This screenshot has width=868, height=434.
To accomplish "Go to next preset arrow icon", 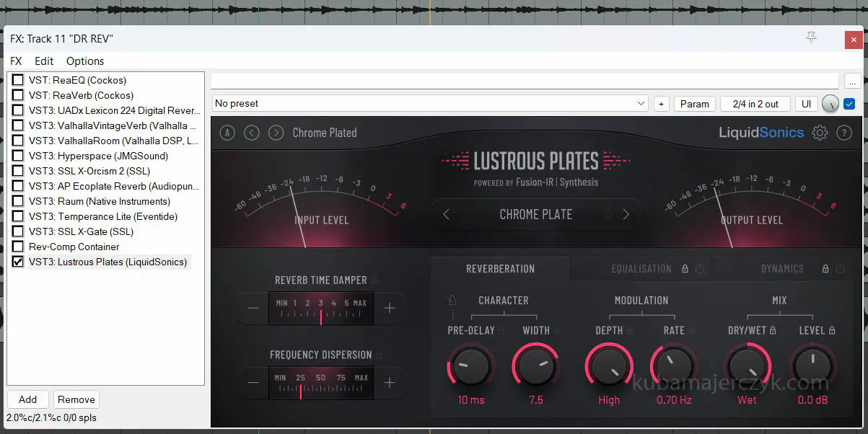I will [x=276, y=133].
